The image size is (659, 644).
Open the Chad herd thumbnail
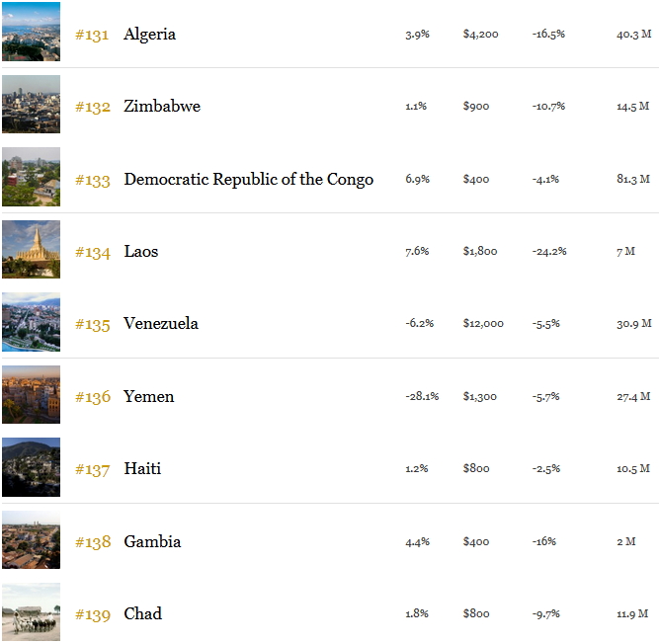[x=31, y=612]
